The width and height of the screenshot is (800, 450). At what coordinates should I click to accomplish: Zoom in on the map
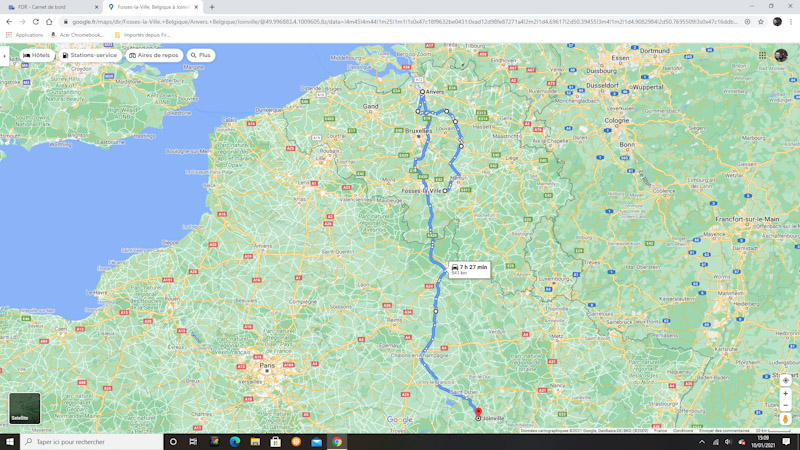click(x=785, y=394)
